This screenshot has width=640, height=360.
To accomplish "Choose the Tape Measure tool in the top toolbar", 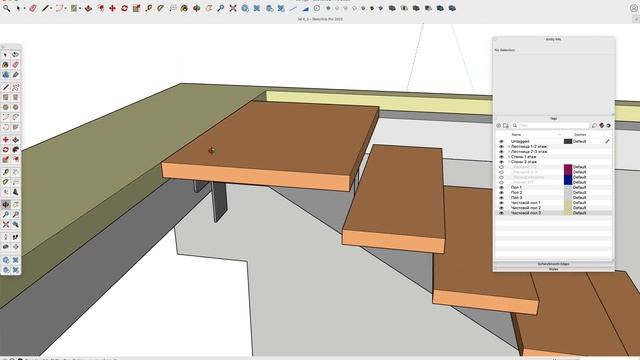I will click(x=149, y=8).
